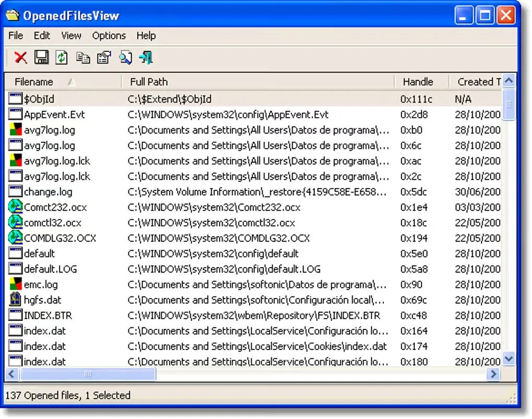Click the N/A created time cell
Image resolution: width=532 pixels, height=419 pixels.
[463, 99]
